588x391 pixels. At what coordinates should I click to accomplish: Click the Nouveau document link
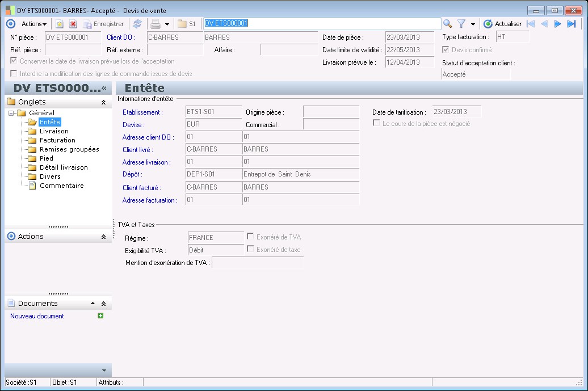(x=37, y=316)
